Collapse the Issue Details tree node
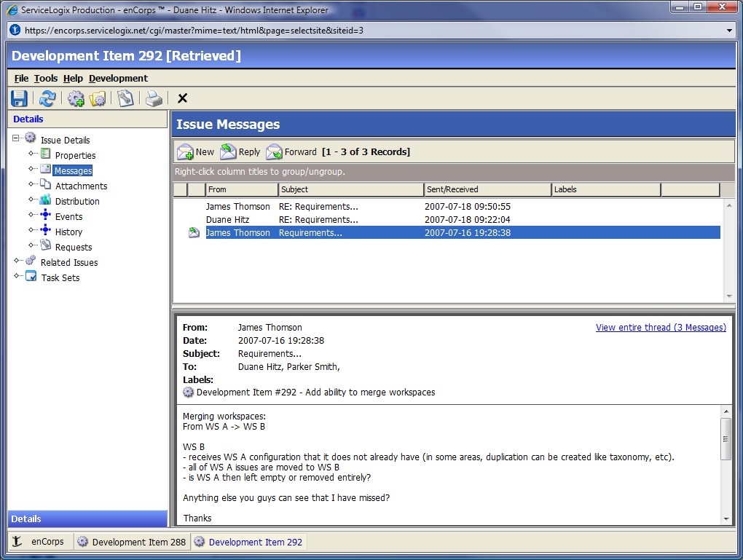 15,138
